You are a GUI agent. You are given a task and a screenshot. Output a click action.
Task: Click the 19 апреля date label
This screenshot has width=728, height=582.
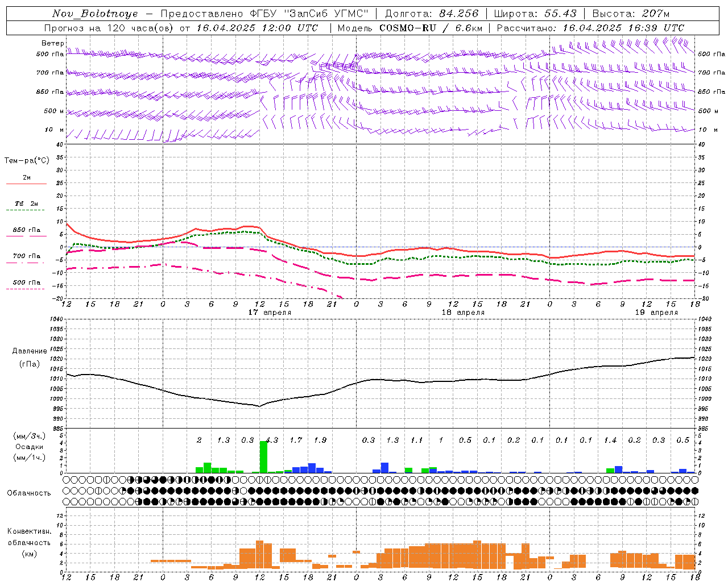(656, 313)
